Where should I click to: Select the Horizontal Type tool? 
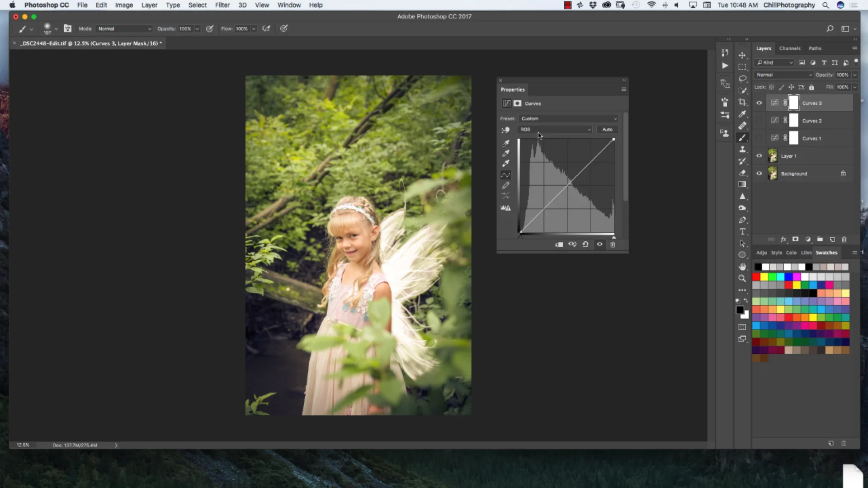743,231
